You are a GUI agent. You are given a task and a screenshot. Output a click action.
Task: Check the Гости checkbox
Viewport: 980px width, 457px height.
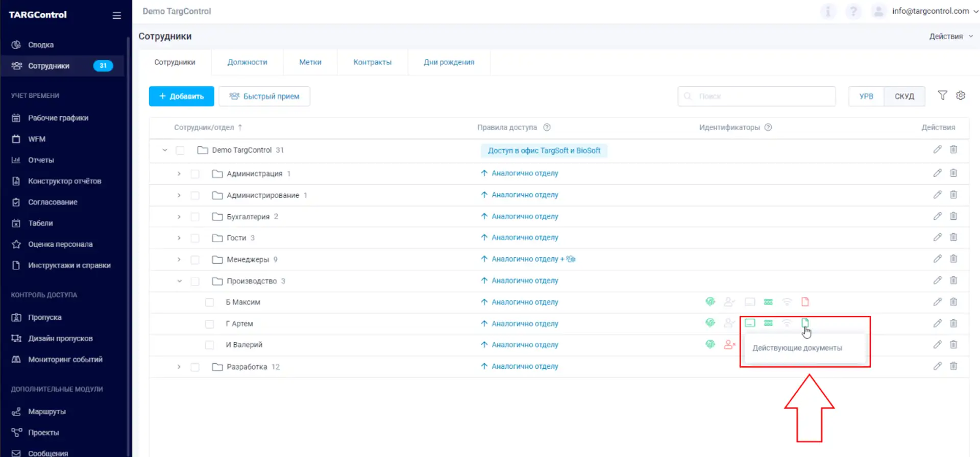[194, 238]
